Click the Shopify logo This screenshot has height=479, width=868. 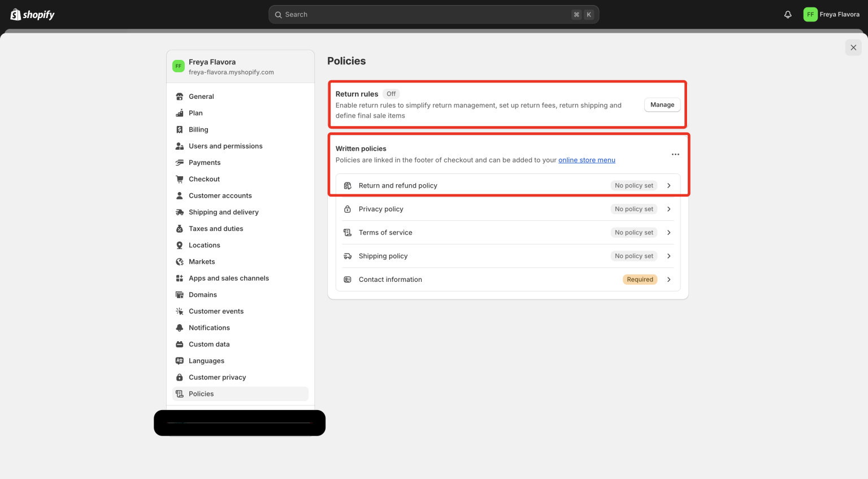click(32, 14)
